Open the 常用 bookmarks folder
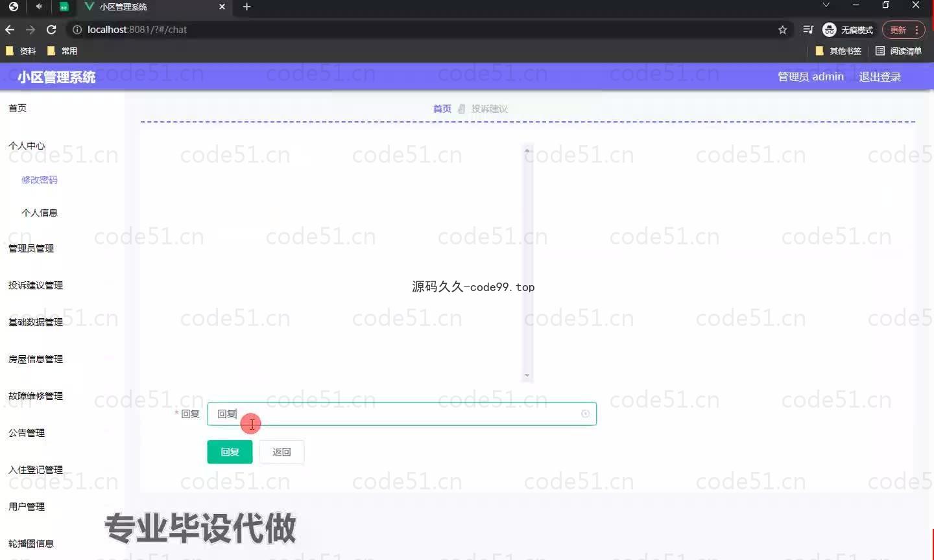Image resolution: width=934 pixels, height=560 pixels. (62, 51)
